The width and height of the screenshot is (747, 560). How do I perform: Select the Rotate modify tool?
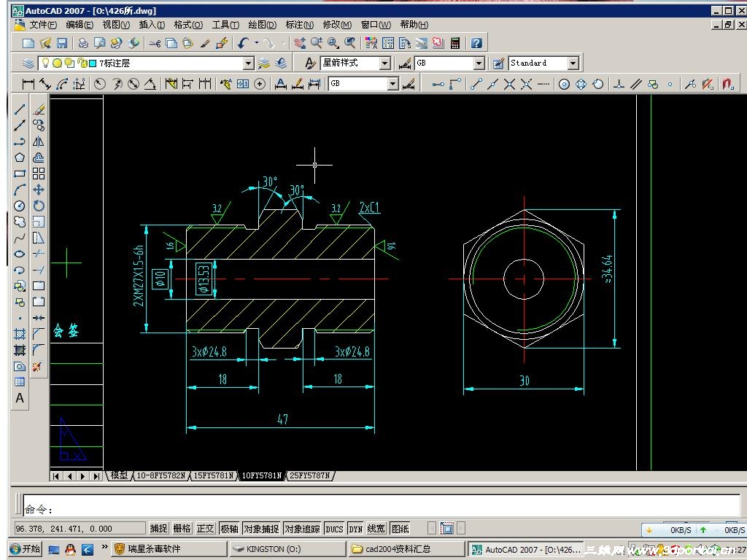(39, 206)
